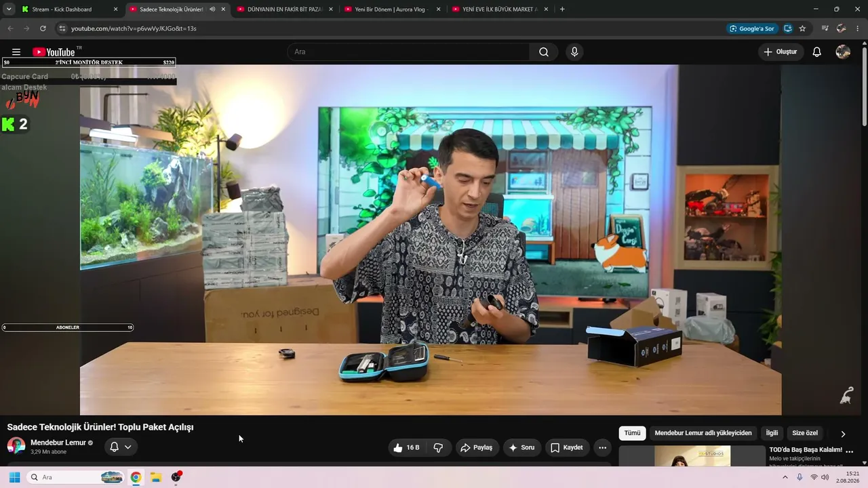Open the taskbar clock and date
868x488 pixels.
pos(848,477)
